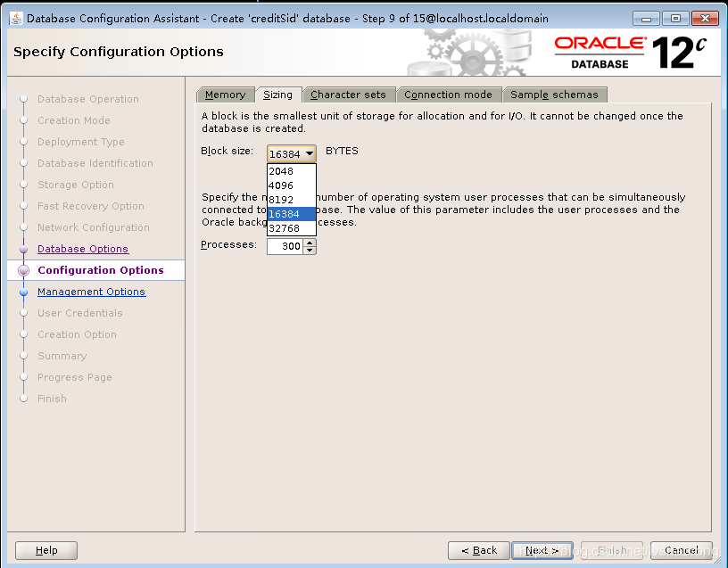Screen dimensions: 728x568
Task: Switch to Sample schemas tab
Action: 554,95
